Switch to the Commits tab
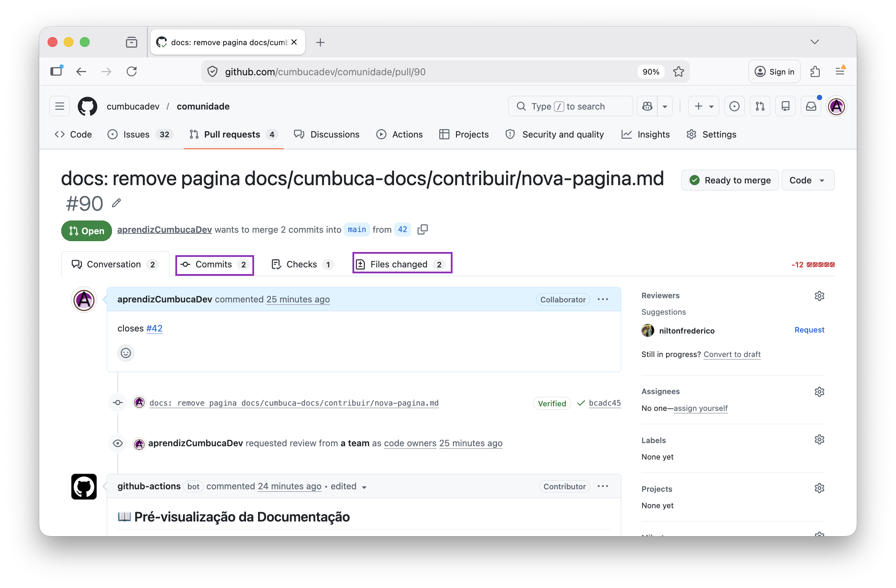 215,264
